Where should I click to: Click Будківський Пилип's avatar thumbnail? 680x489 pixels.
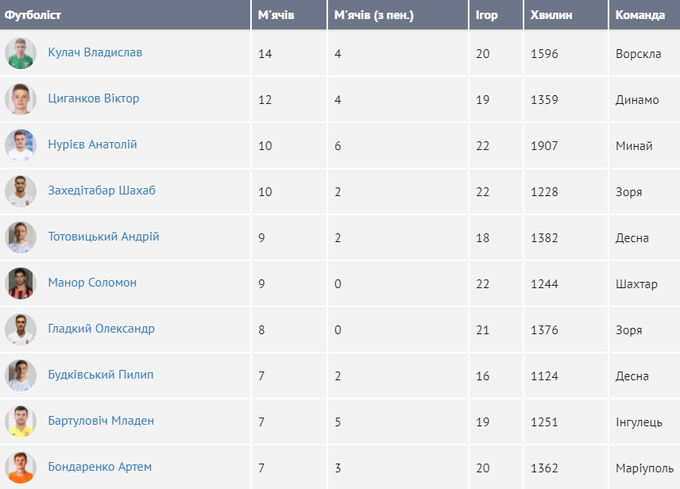pyautogui.click(x=20, y=375)
